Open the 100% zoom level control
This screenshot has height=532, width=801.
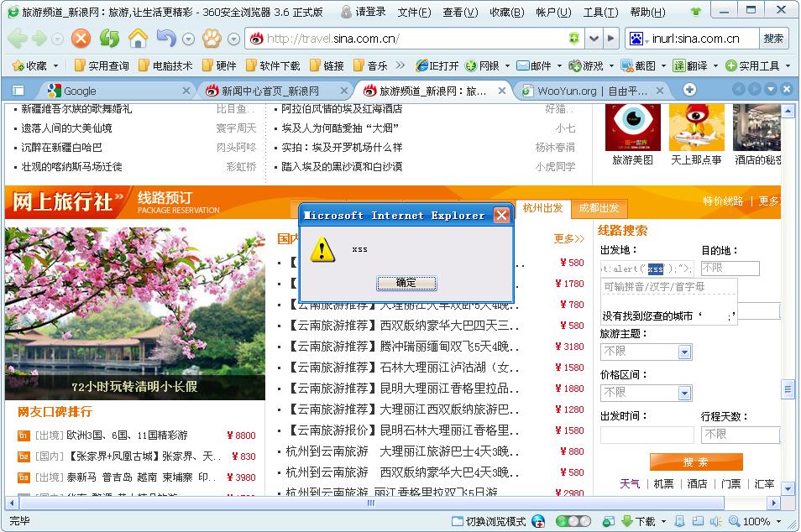(755, 521)
